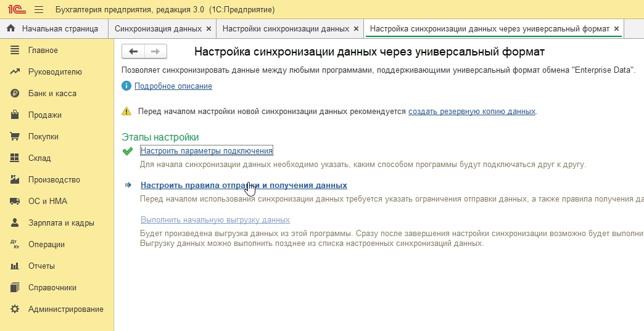Screen dimensions: 644x331
Task: Open the Администрирование section
Action: 65,309
